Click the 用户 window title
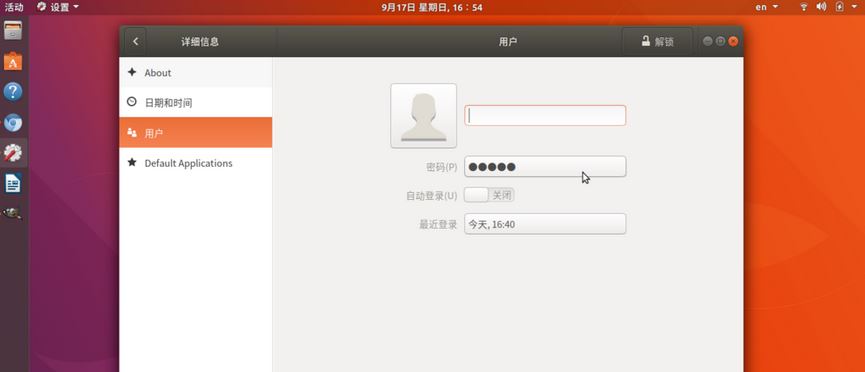 [x=508, y=41]
